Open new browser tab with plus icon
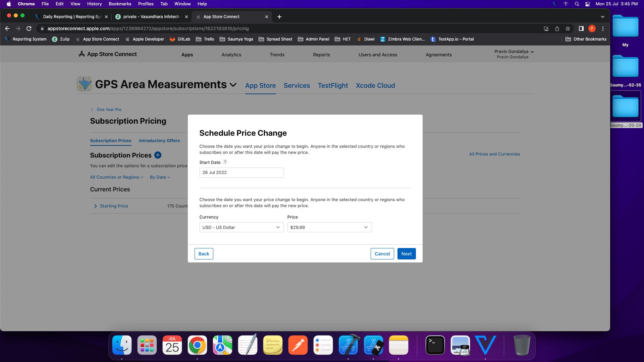 (279, 17)
